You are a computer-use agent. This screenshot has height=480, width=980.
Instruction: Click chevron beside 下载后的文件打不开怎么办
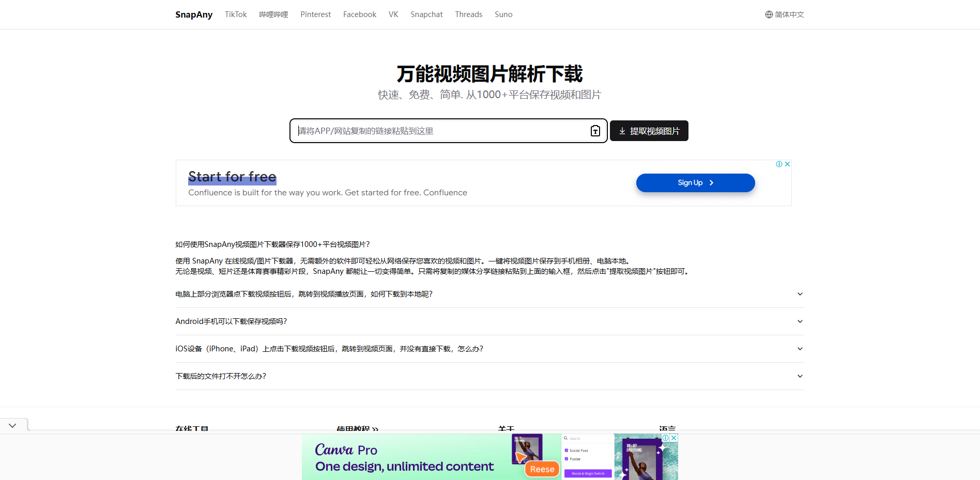click(x=800, y=376)
